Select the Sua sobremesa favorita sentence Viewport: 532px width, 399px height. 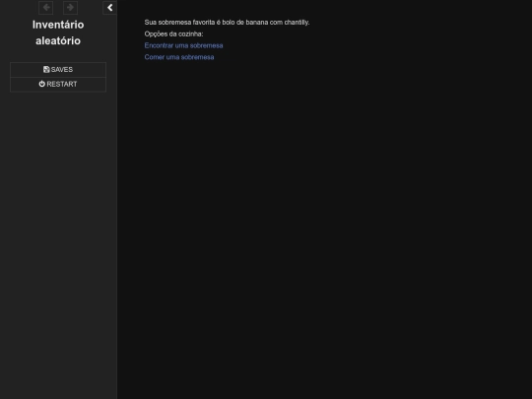point(227,23)
